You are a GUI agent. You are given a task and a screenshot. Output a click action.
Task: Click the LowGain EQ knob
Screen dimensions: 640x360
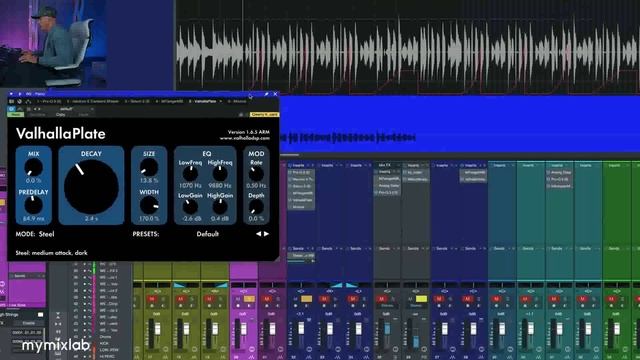coord(190,207)
